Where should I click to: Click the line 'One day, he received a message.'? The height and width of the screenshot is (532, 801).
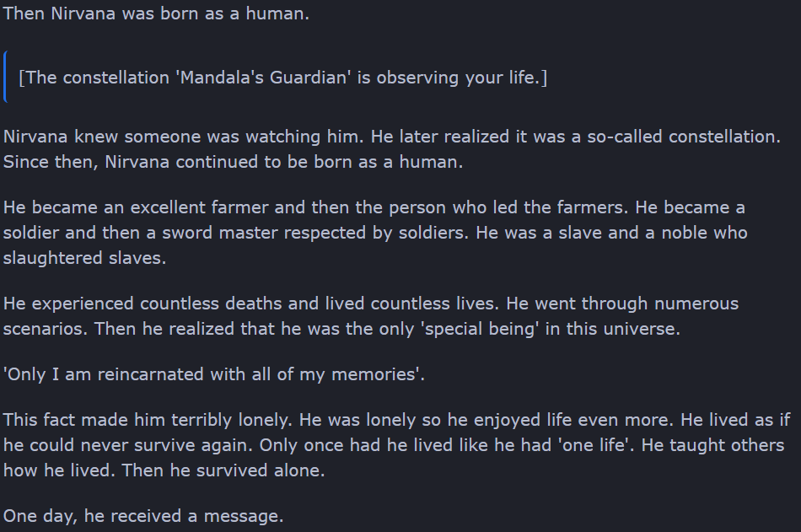point(143,516)
